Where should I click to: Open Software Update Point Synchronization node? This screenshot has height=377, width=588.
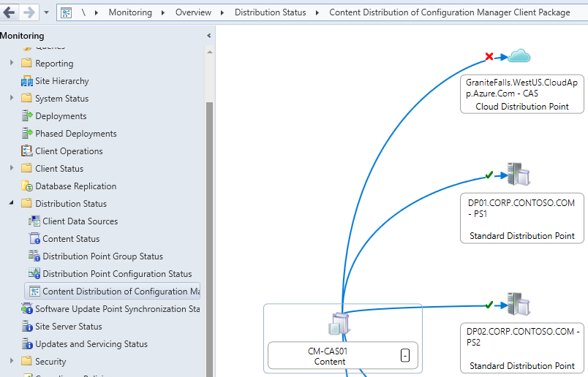117,309
